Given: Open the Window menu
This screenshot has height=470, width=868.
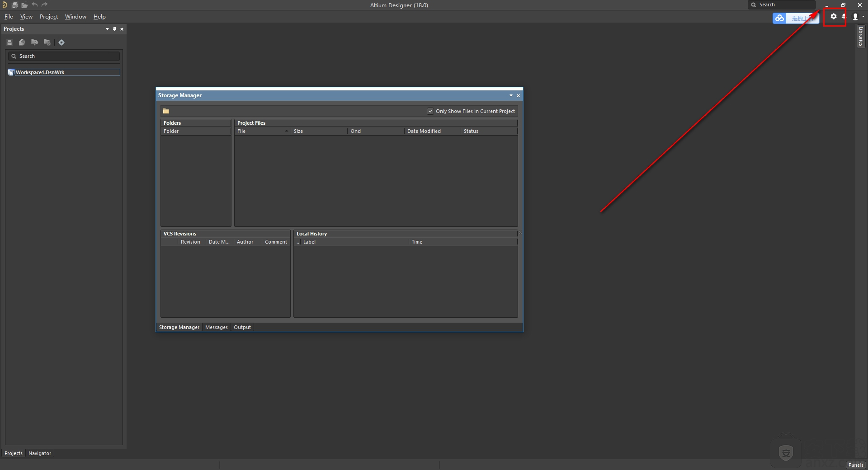Looking at the screenshot, I should coord(75,17).
